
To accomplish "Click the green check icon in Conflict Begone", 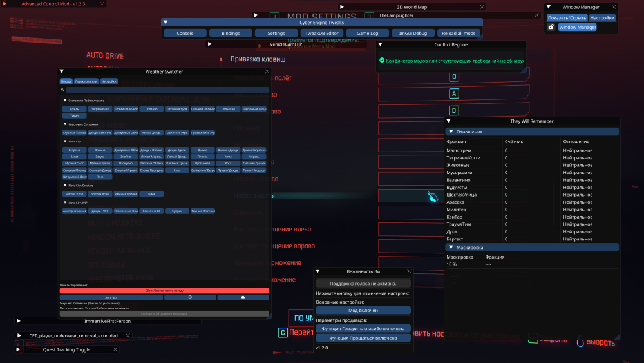I will 382,61.
